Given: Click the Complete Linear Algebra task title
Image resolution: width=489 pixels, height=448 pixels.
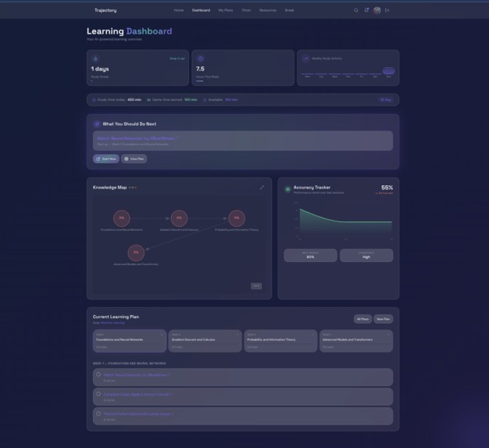Looking at the screenshot, I should (136, 394).
